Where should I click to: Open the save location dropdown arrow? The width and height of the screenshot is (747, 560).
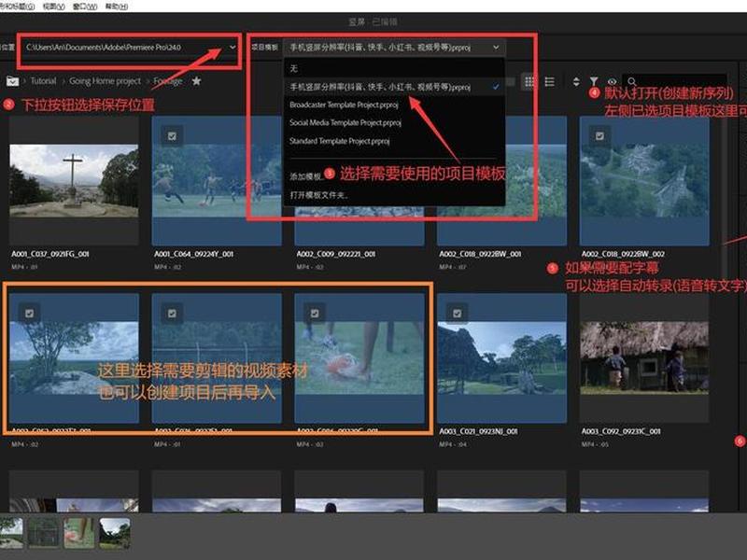[233, 48]
